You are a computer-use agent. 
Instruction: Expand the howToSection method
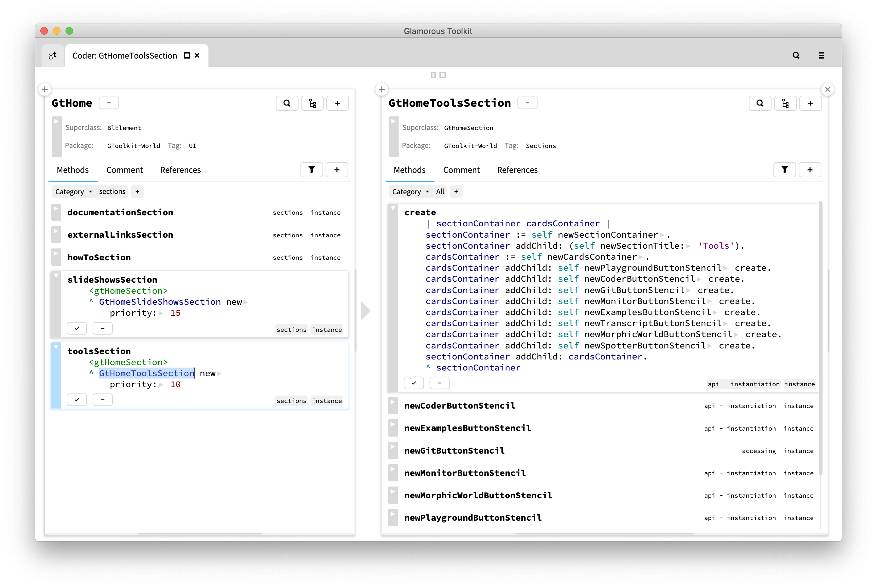click(x=56, y=257)
